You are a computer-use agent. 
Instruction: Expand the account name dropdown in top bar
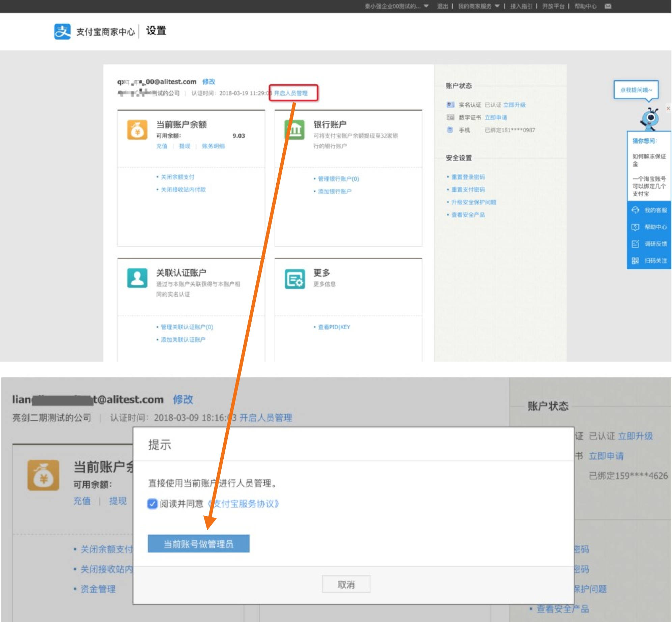pos(426,6)
